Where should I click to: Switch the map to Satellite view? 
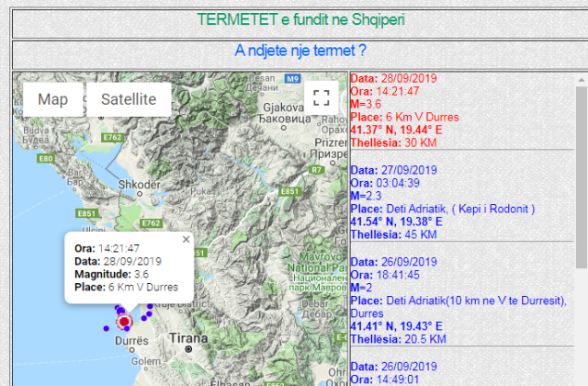pos(129,99)
